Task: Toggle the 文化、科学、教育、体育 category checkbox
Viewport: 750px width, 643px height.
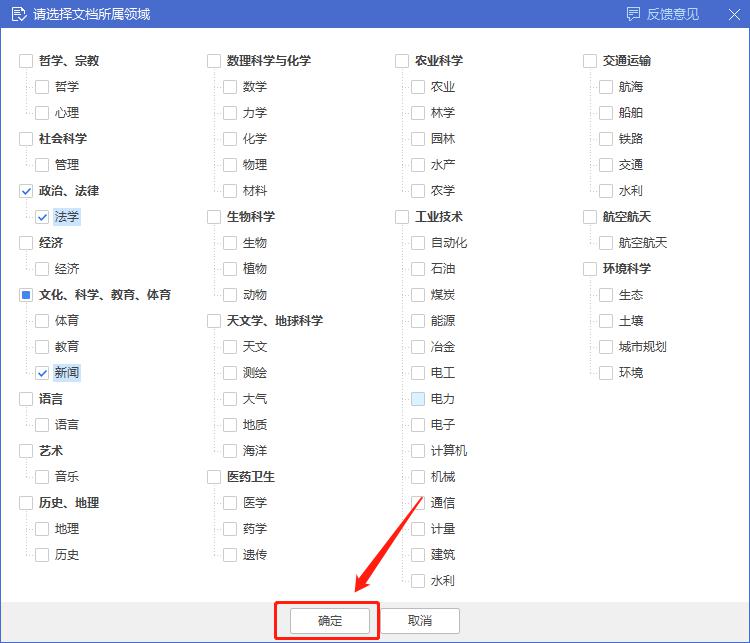Action: [26, 295]
